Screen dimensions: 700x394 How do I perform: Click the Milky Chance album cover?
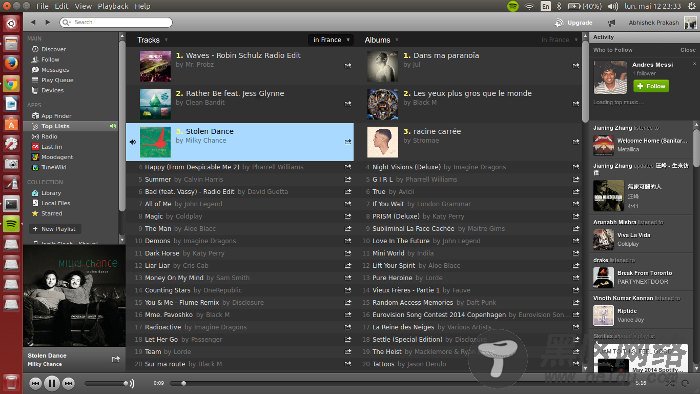pos(75,296)
